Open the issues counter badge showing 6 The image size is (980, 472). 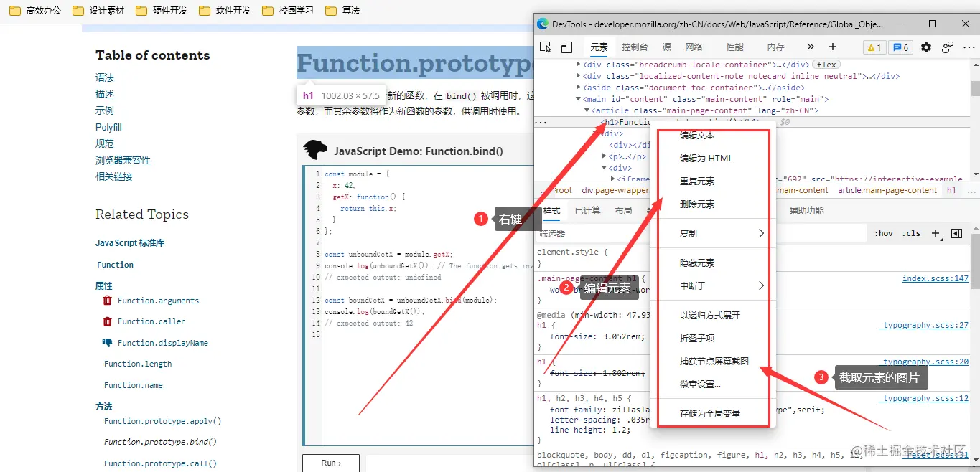(x=900, y=47)
